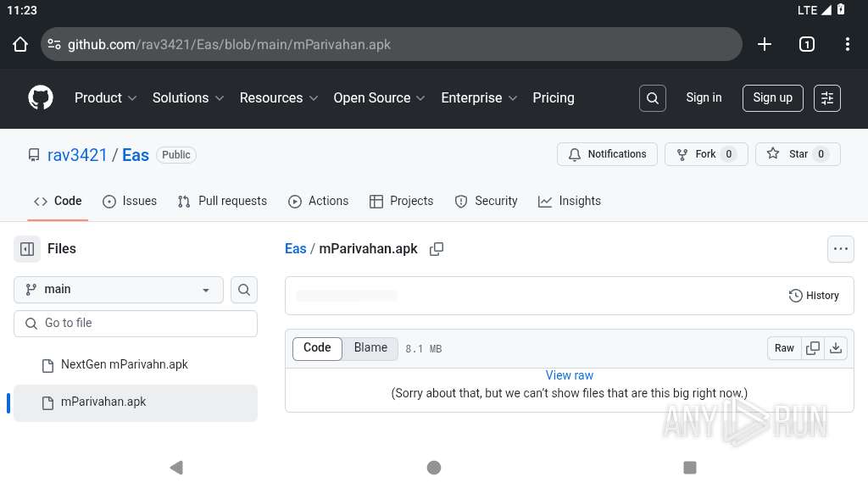Select the Code view toggle
The width and height of the screenshot is (868, 488).
point(317,348)
